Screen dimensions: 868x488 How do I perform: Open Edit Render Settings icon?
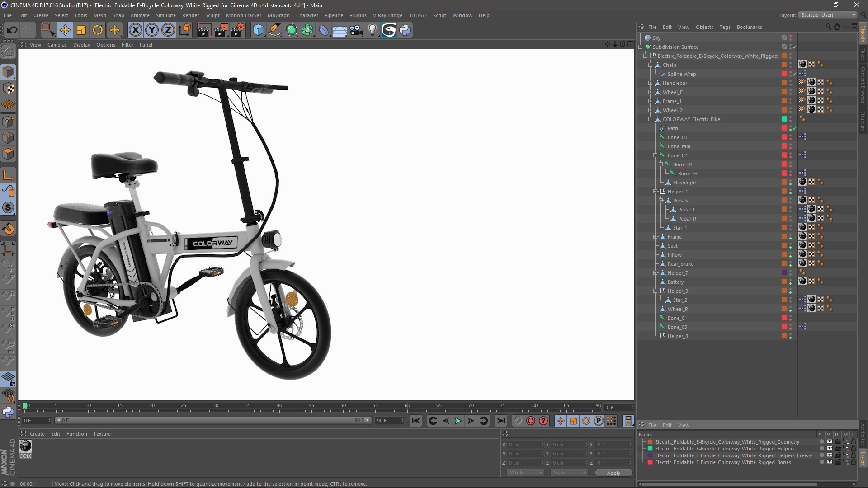pos(238,30)
